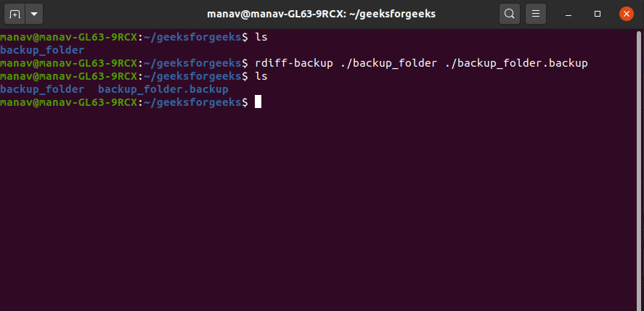Expand the new tab dropdown arrow

(x=35, y=14)
